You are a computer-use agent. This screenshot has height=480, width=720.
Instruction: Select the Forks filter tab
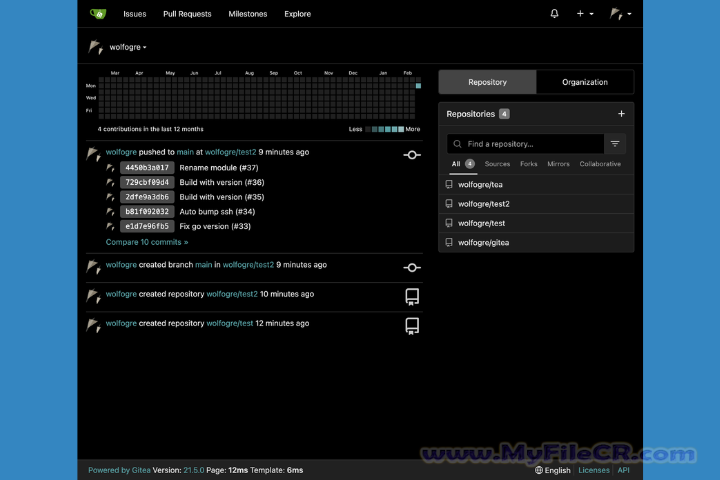coord(529,164)
